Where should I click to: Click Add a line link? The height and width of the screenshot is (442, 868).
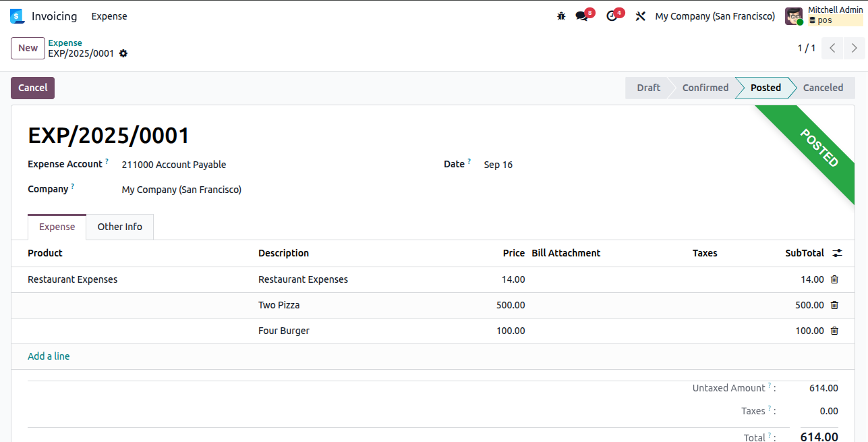point(49,356)
